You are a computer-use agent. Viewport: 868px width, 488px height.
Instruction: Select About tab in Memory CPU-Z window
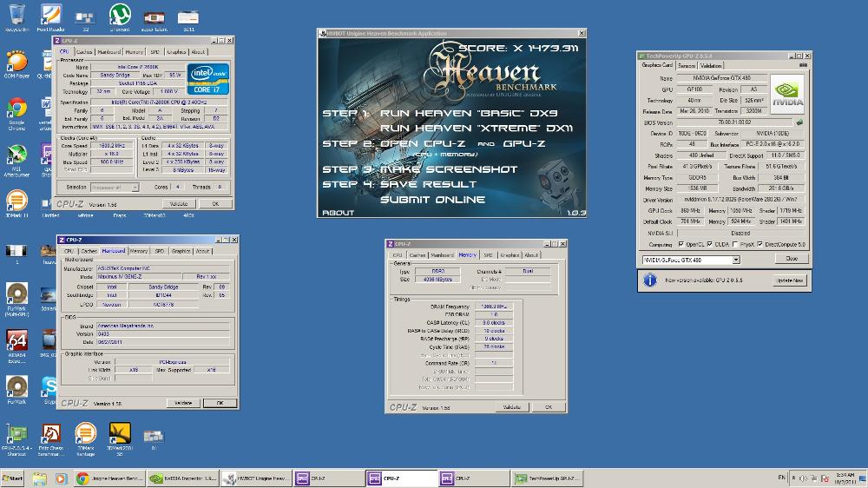(531, 254)
